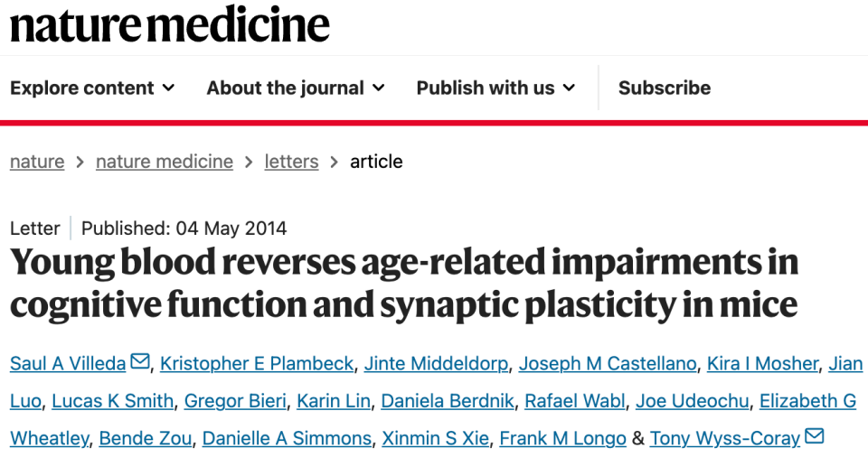Image resolution: width=868 pixels, height=467 pixels.
Task: Click the Subscribe link
Action: pyautogui.click(x=665, y=88)
